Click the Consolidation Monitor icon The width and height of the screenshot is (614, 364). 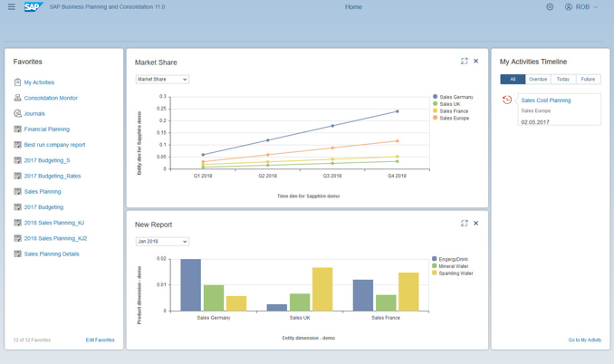coord(17,98)
